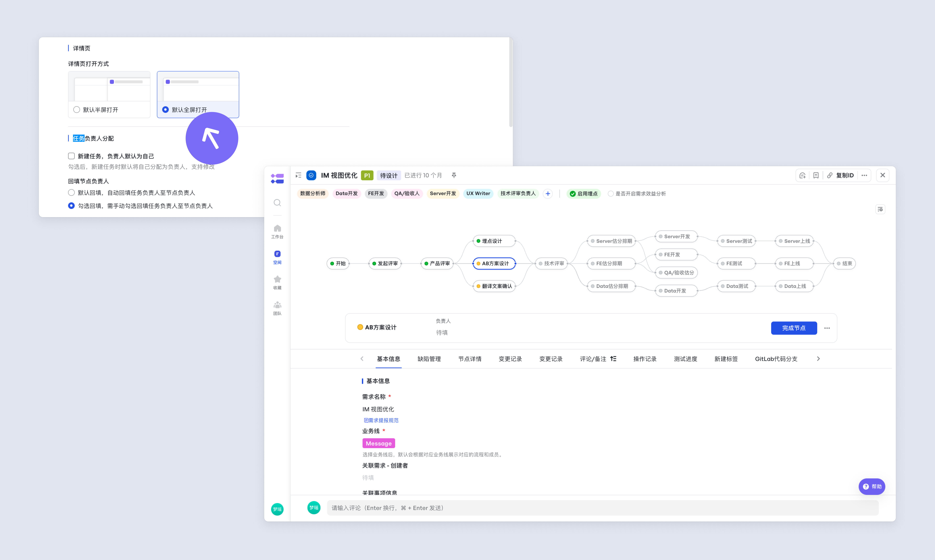Switch to the 基本信息 tab

coord(389,359)
